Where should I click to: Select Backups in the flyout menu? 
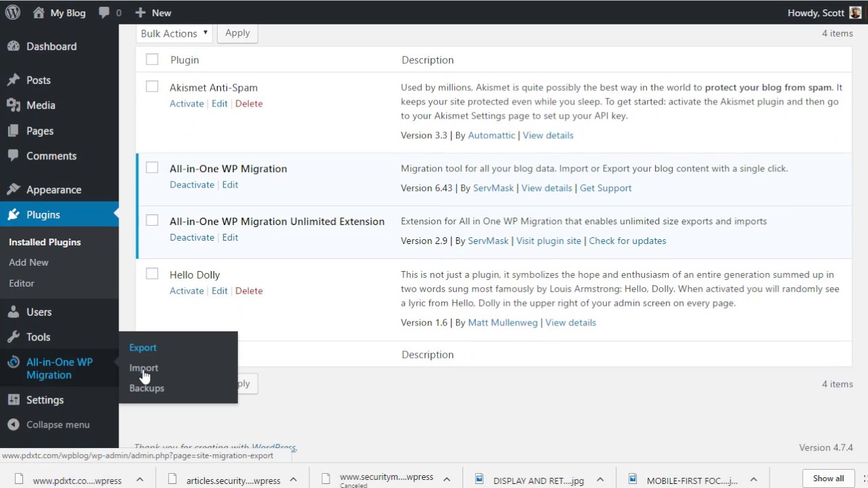pyautogui.click(x=146, y=388)
